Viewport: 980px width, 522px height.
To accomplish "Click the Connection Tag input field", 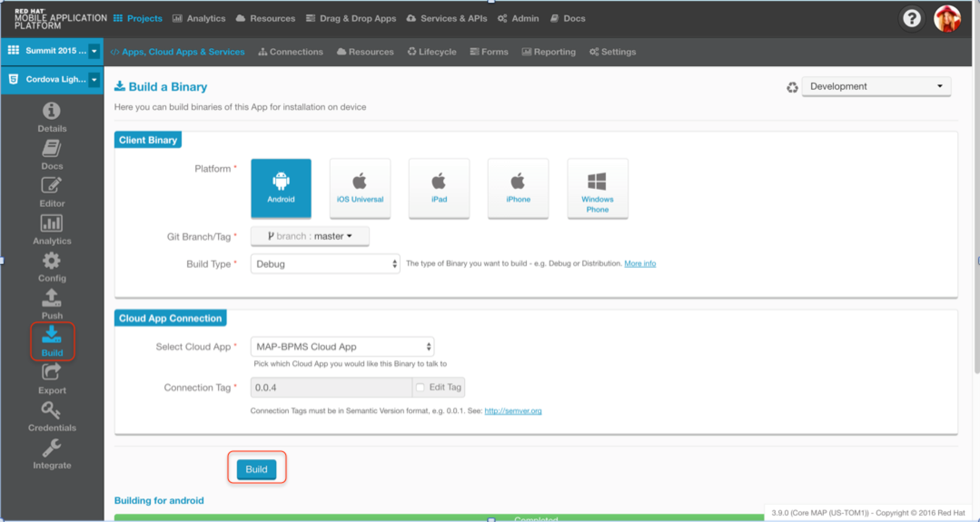I will click(x=331, y=387).
